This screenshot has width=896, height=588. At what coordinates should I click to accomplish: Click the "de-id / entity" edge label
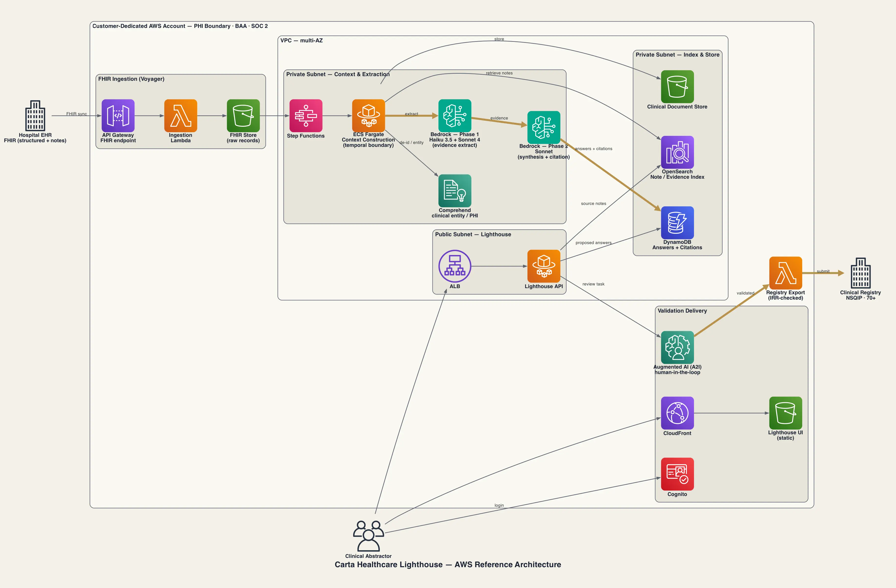pos(411,142)
